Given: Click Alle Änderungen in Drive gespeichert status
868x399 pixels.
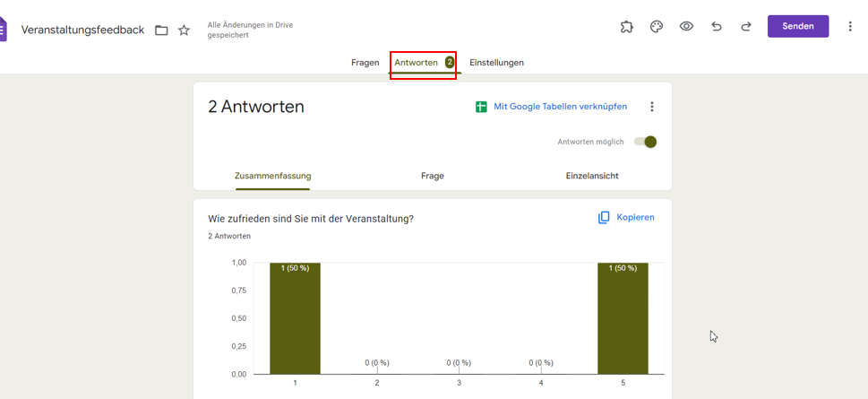Looking at the screenshot, I should click(x=250, y=30).
